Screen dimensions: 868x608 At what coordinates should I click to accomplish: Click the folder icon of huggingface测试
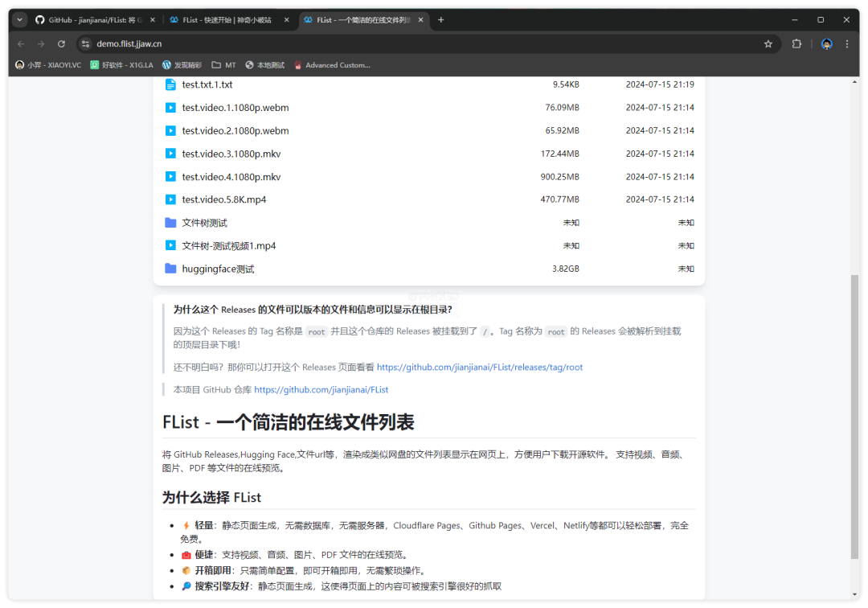170,269
